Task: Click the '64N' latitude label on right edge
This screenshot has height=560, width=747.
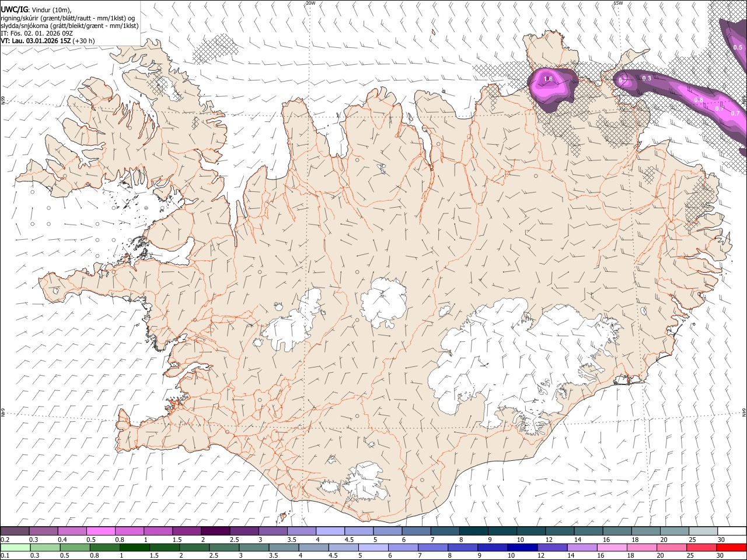Action: point(744,412)
